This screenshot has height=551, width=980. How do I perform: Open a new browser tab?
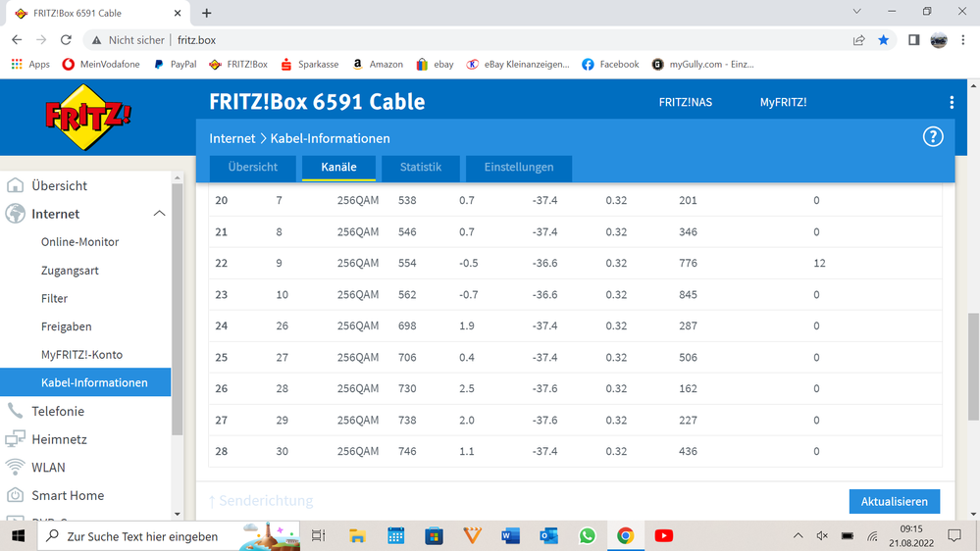pos(207,13)
